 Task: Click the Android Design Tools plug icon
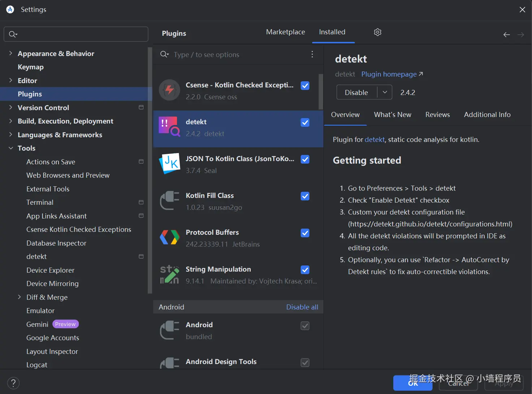(x=170, y=363)
